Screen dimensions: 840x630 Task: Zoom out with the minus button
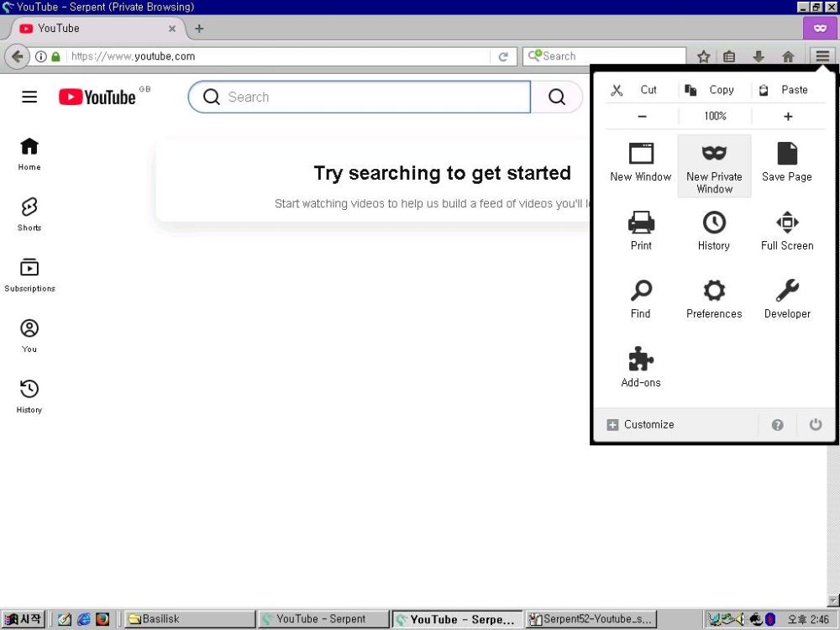coord(643,117)
